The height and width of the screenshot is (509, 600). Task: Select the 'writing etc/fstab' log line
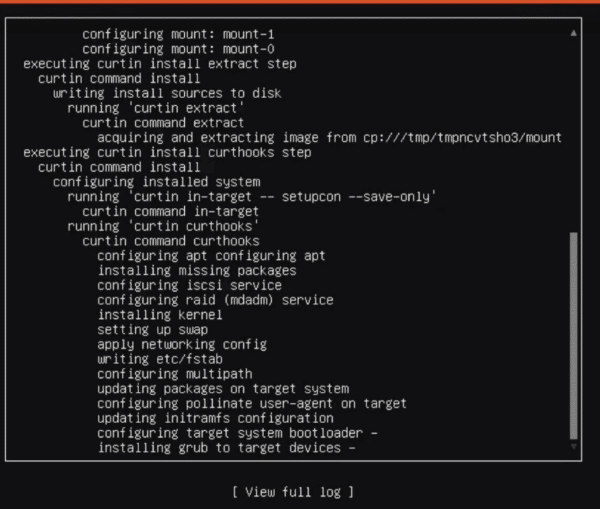pyautogui.click(x=160, y=359)
